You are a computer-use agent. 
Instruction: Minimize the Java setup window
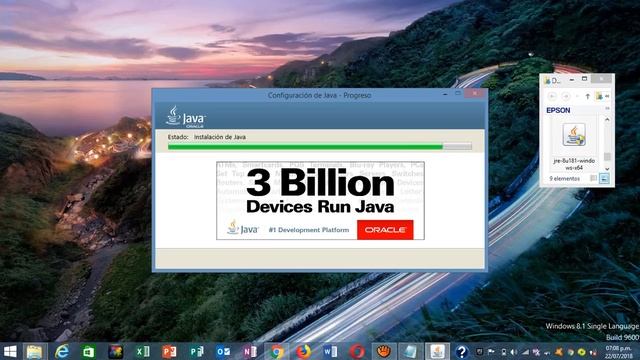tap(445, 94)
